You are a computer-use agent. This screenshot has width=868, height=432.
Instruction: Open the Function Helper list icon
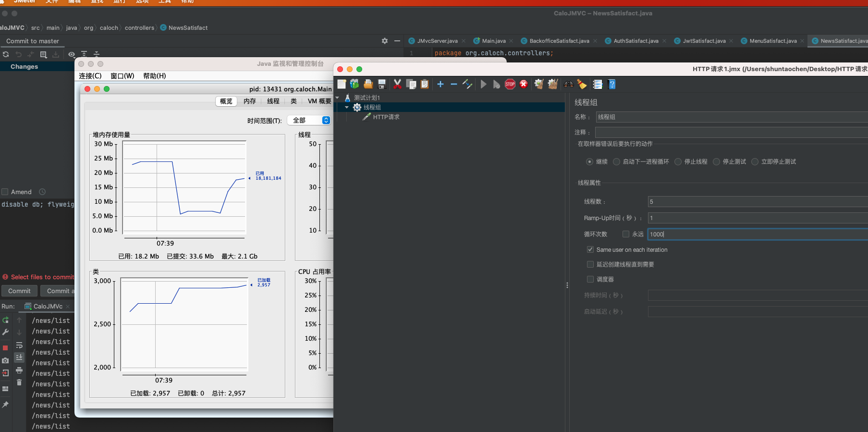pyautogui.click(x=598, y=84)
